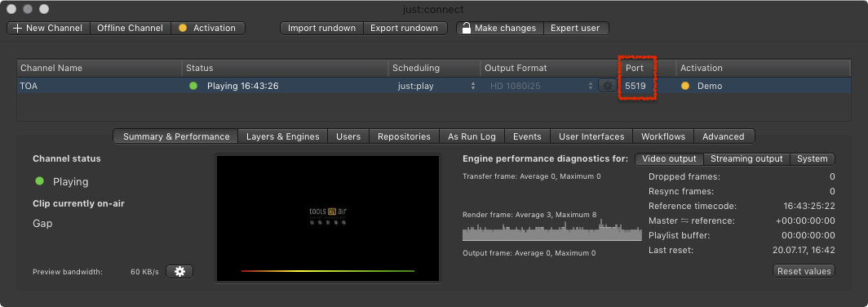Unlock with the Make changes button
This screenshot has height=307, width=868.
point(500,29)
